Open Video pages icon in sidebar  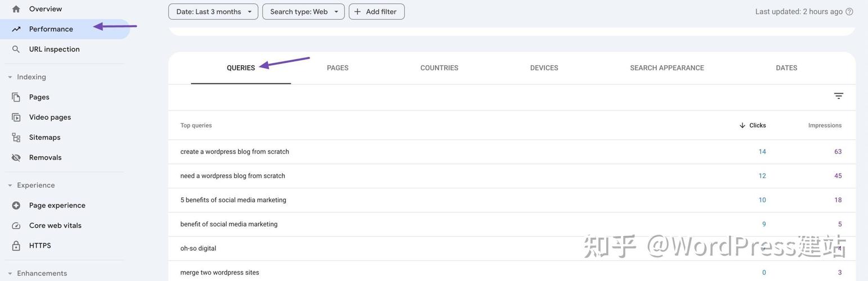coord(16,117)
